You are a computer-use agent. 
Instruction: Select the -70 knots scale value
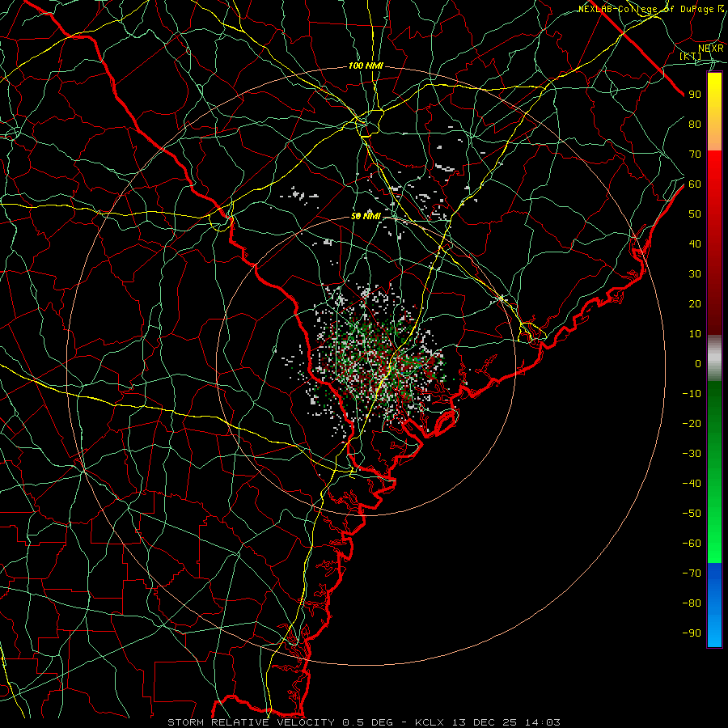(692, 574)
